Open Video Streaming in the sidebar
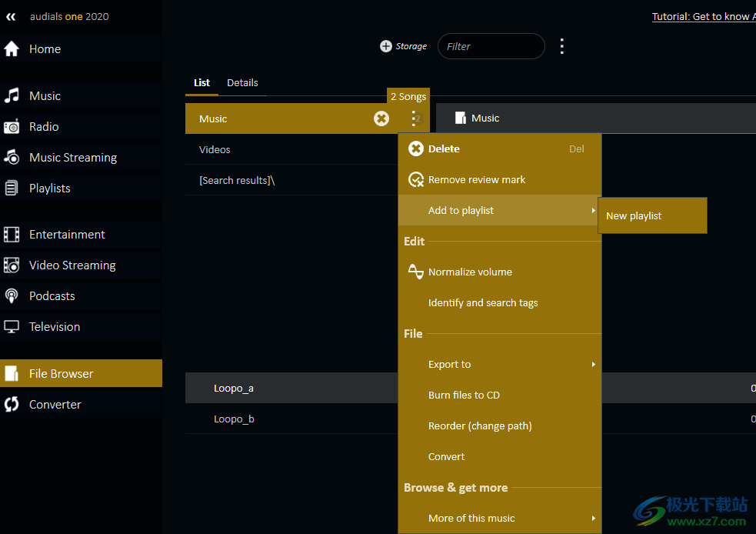This screenshot has height=534, width=756. [x=81, y=265]
